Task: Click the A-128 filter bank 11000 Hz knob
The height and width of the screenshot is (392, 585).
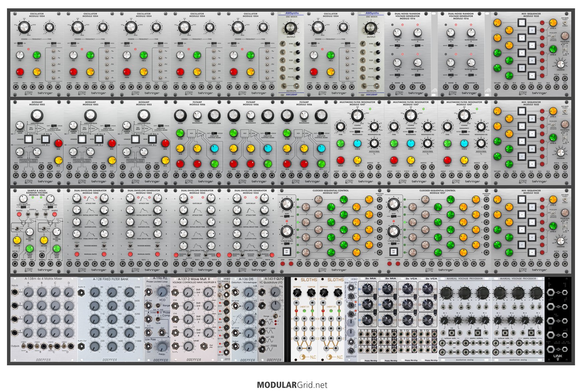Action: tap(129, 347)
